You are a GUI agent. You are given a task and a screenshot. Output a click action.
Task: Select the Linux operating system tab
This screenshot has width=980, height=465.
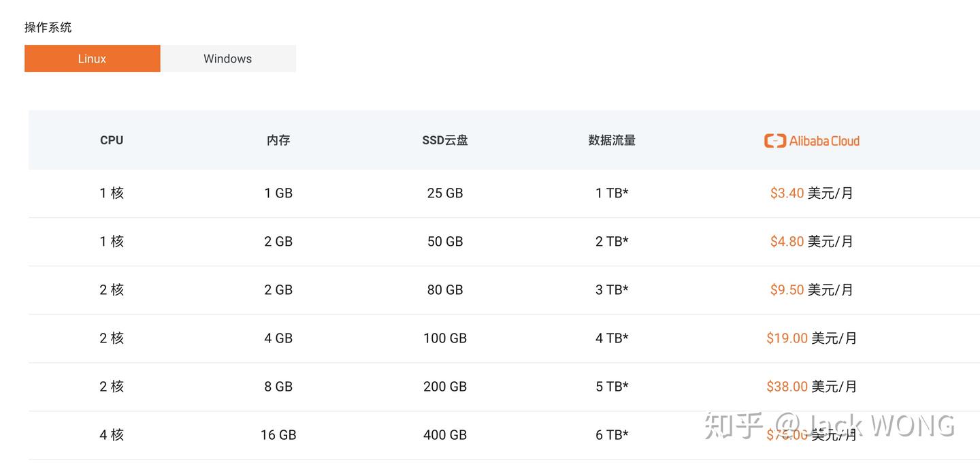(92, 59)
